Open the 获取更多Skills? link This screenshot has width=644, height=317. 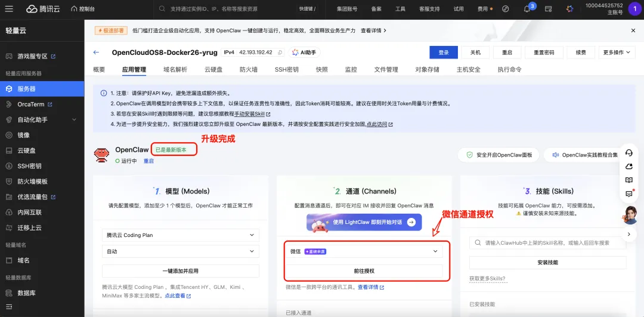(488, 279)
